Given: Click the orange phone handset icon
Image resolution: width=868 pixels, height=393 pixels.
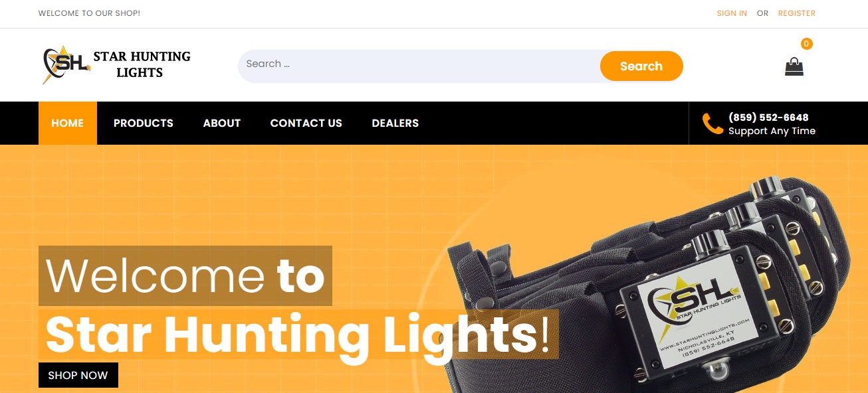Looking at the screenshot, I should point(712,123).
